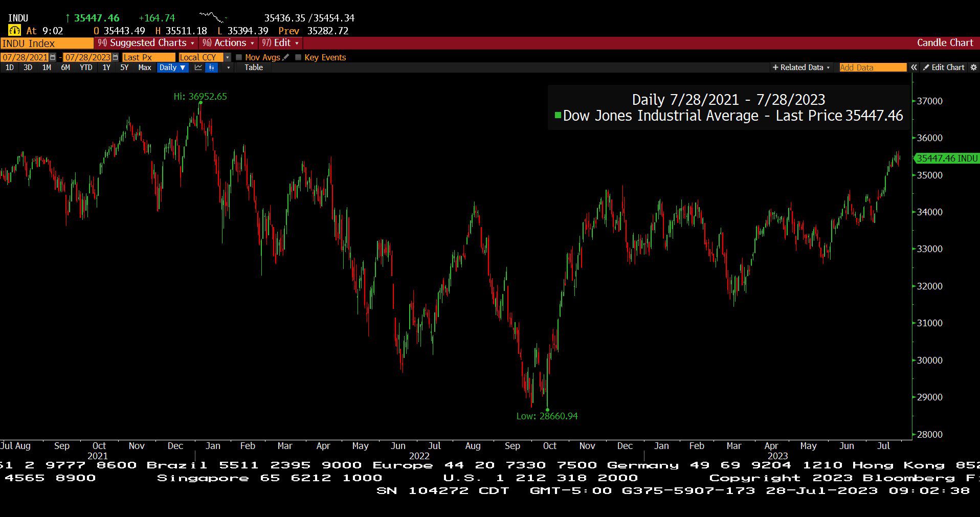Open the Edit dropdown menu
980x517 pixels.
(280, 43)
